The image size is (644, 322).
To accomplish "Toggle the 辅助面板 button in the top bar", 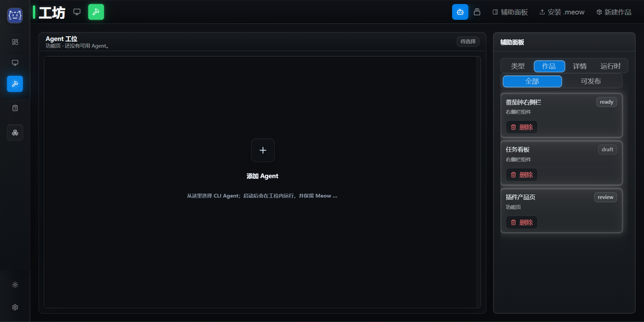I will pos(510,12).
